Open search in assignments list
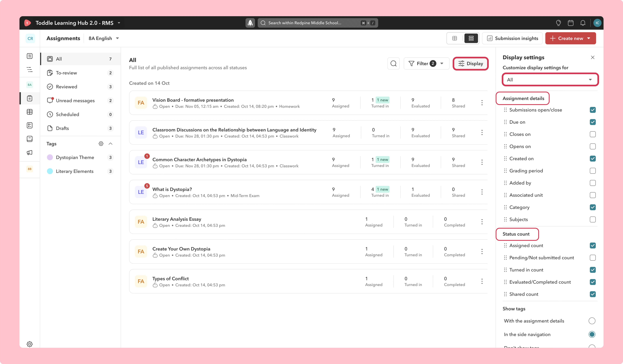The image size is (623, 364). (x=393, y=64)
